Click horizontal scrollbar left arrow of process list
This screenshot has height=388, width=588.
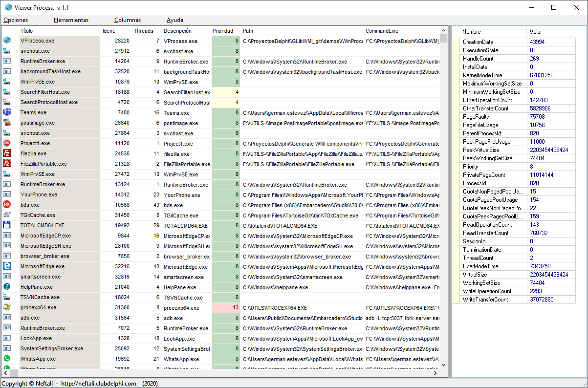pyautogui.click(x=5, y=373)
